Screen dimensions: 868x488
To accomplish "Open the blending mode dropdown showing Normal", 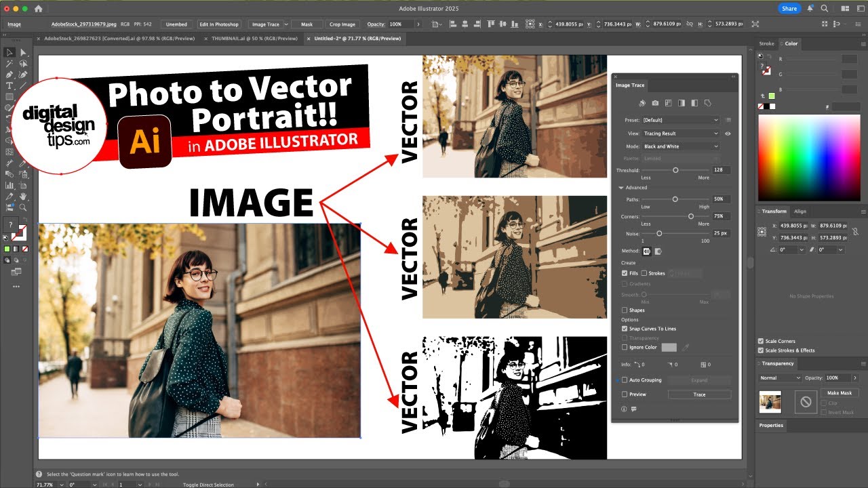I will point(780,378).
